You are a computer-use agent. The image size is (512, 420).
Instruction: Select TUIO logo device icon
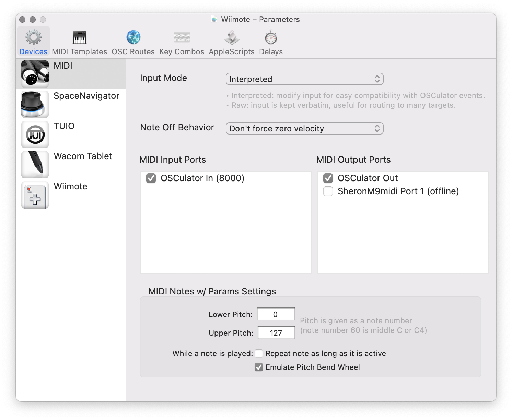point(35,134)
